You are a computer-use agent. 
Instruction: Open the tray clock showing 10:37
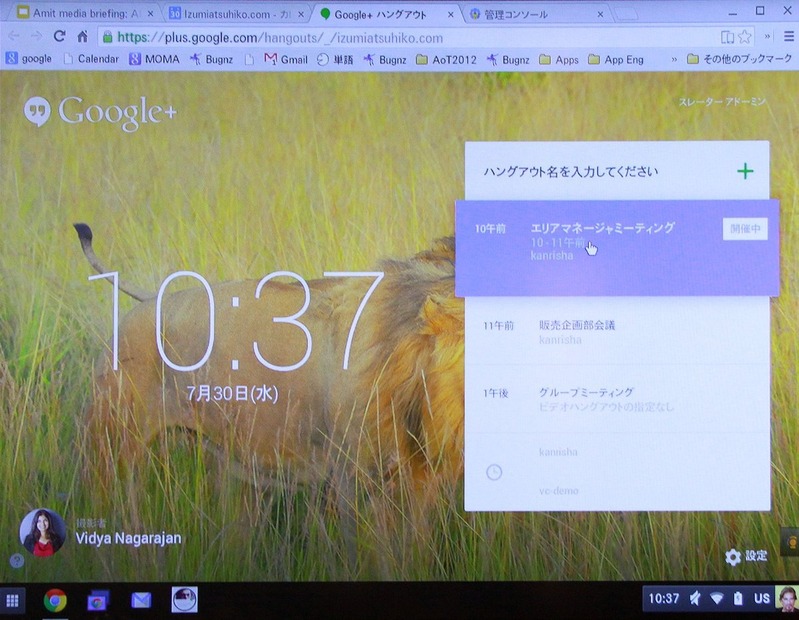[664, 599]
